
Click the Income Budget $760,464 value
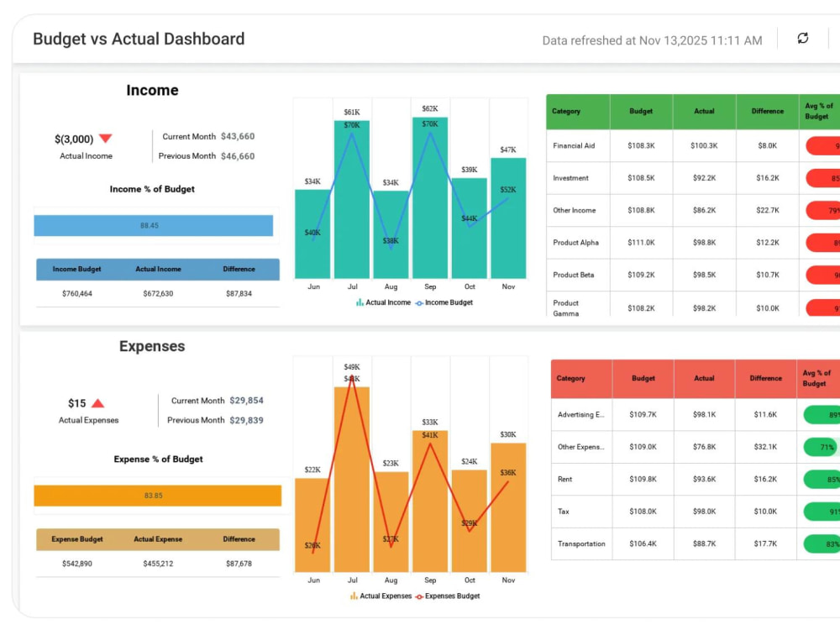(77, 293)
